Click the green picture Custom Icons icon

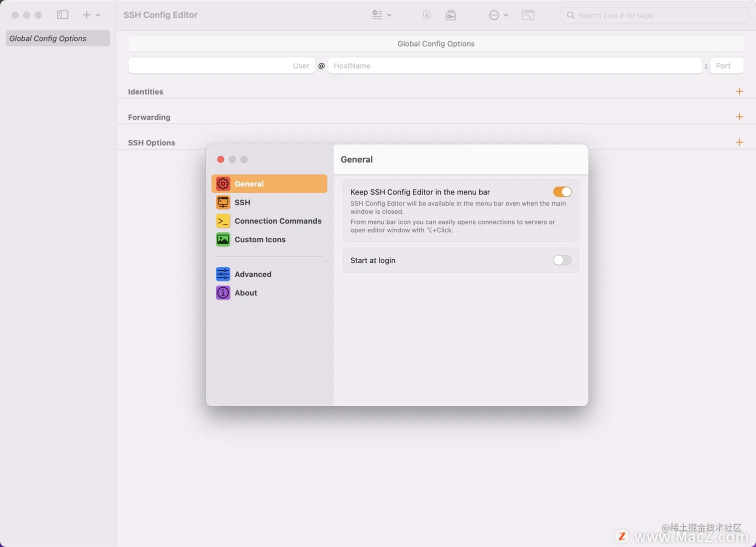(x=223, y=239)
